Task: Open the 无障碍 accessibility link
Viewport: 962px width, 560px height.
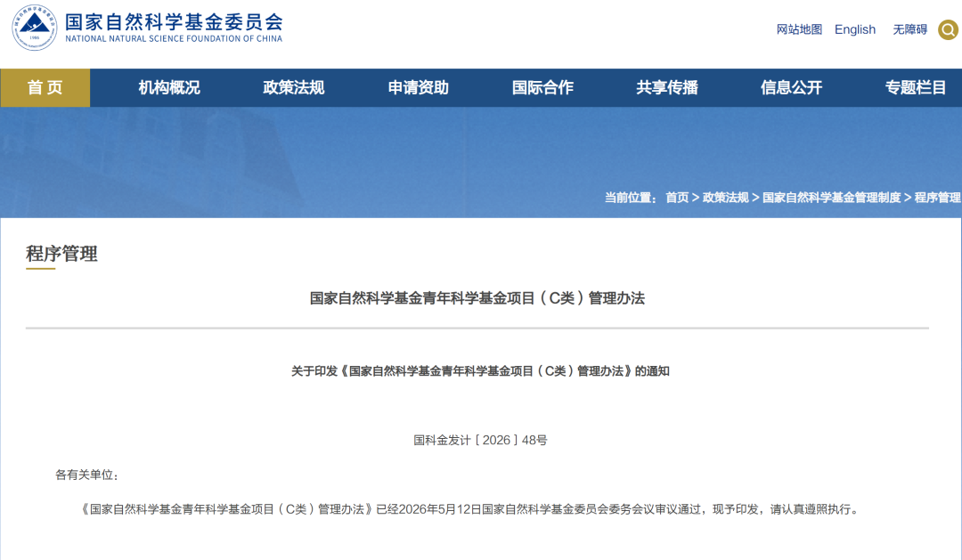Action: pyautogui.click(x=909, y=29)
